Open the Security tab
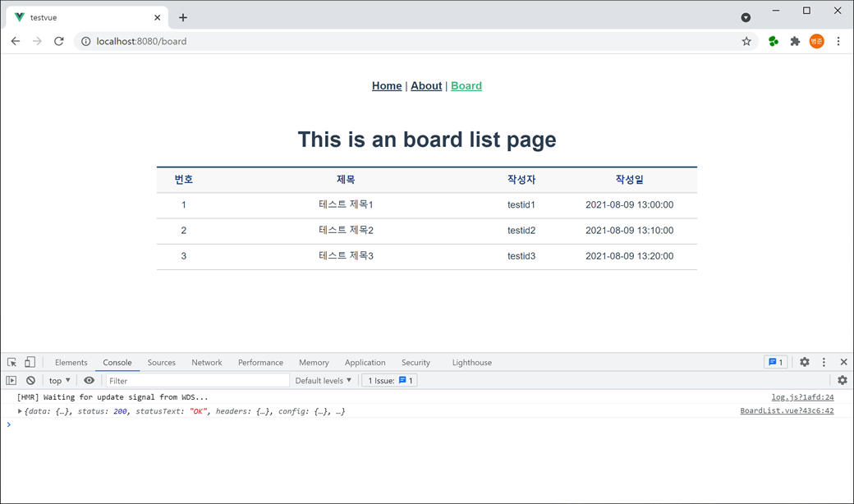 pyautogui.click(x=416, y=363)
